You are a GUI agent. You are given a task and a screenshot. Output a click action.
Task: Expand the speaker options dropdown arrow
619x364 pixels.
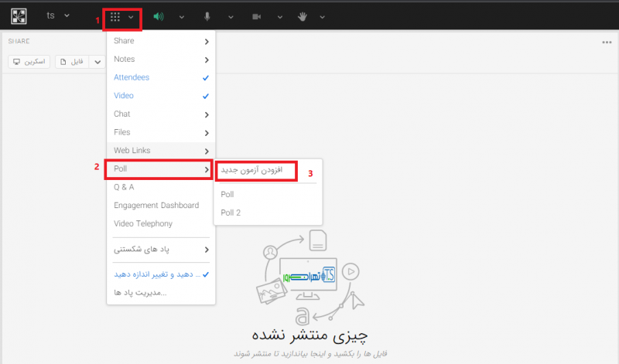182,17
